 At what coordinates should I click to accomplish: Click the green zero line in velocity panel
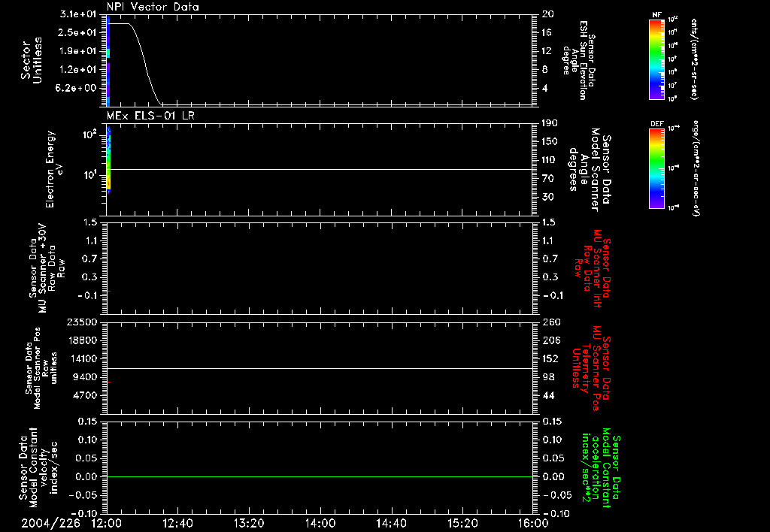click(320, 476)
